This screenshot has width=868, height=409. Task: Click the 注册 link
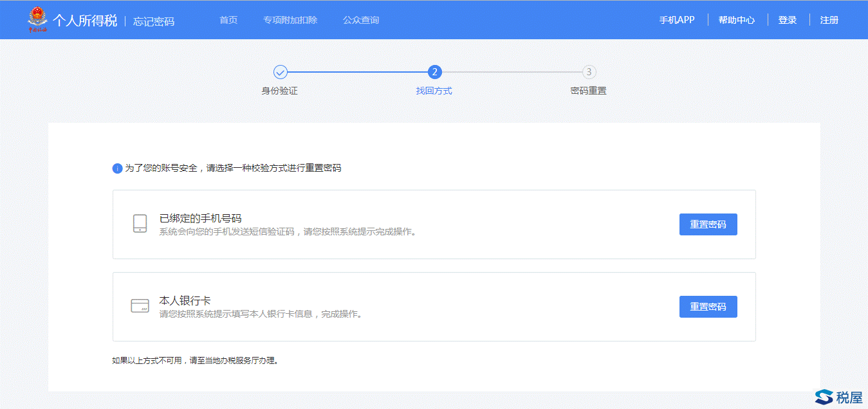click(x=829, y=20)
